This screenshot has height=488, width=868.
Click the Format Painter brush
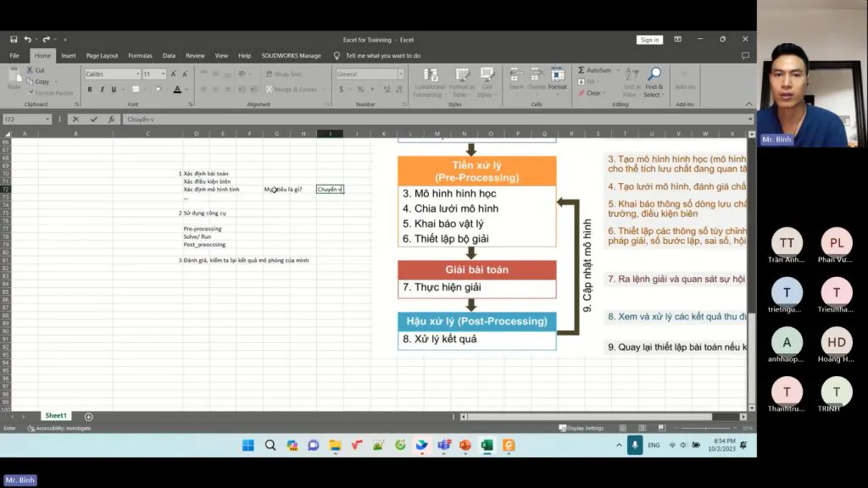[x=31, y=92]
